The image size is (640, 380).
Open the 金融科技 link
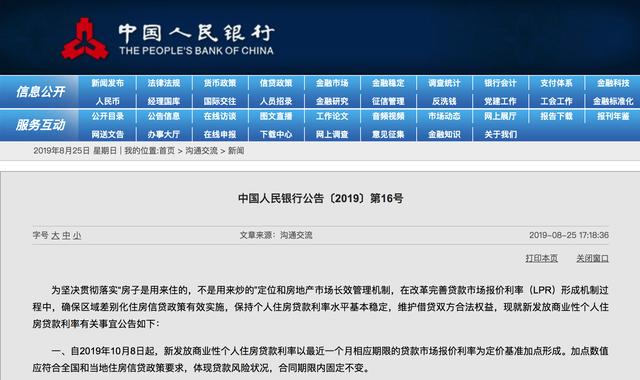(613, 83)
